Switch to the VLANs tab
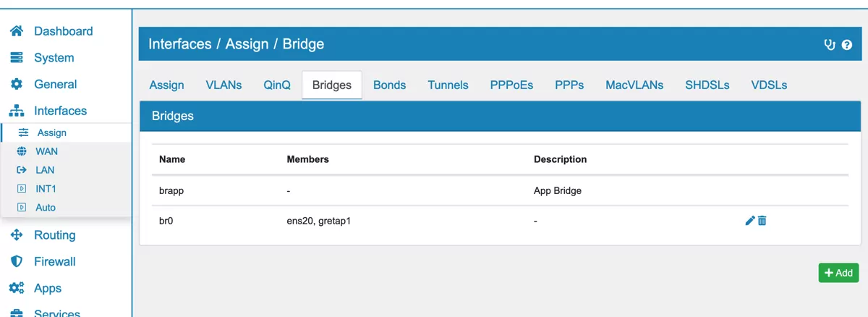Viewport: 868px width, 317px height. (224, 85)
